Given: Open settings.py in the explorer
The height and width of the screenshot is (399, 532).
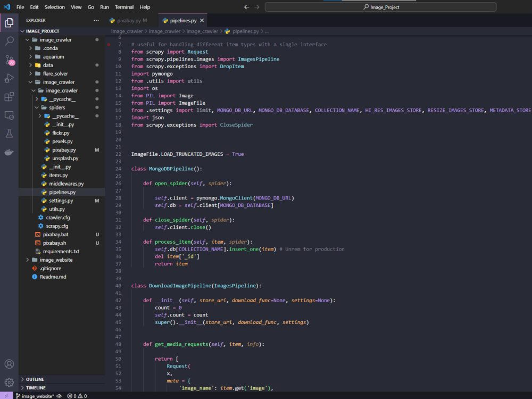Looking at the screenshot, I should (x=61, y=201).
